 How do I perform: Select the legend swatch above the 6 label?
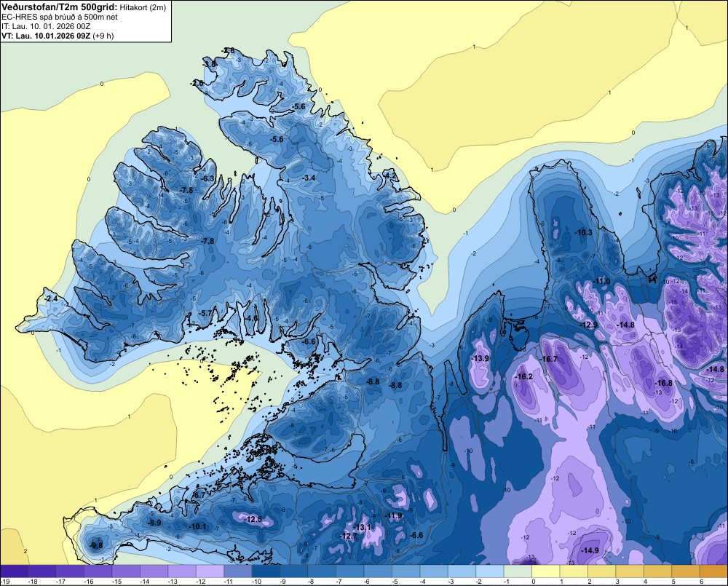point(713,571)
